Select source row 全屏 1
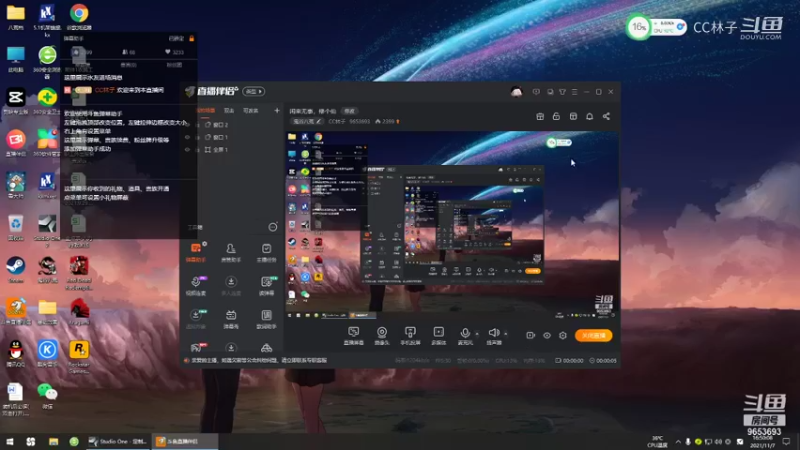Viewport: 800px width, 450px height. tap(232, 150)
